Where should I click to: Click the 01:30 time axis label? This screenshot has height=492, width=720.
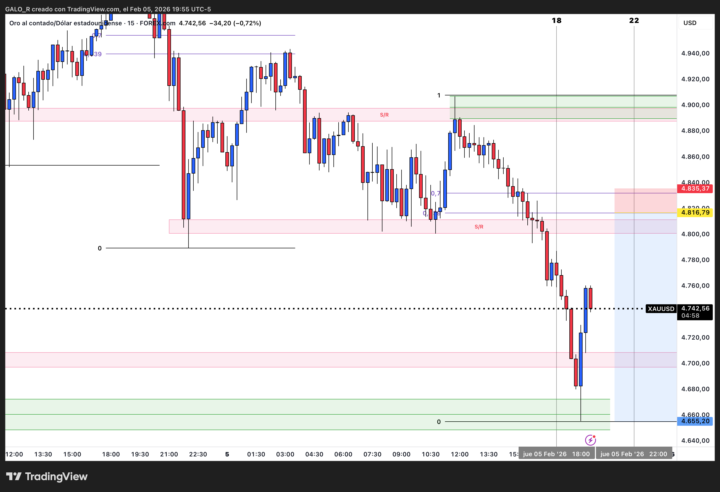[x=256, y=454]
